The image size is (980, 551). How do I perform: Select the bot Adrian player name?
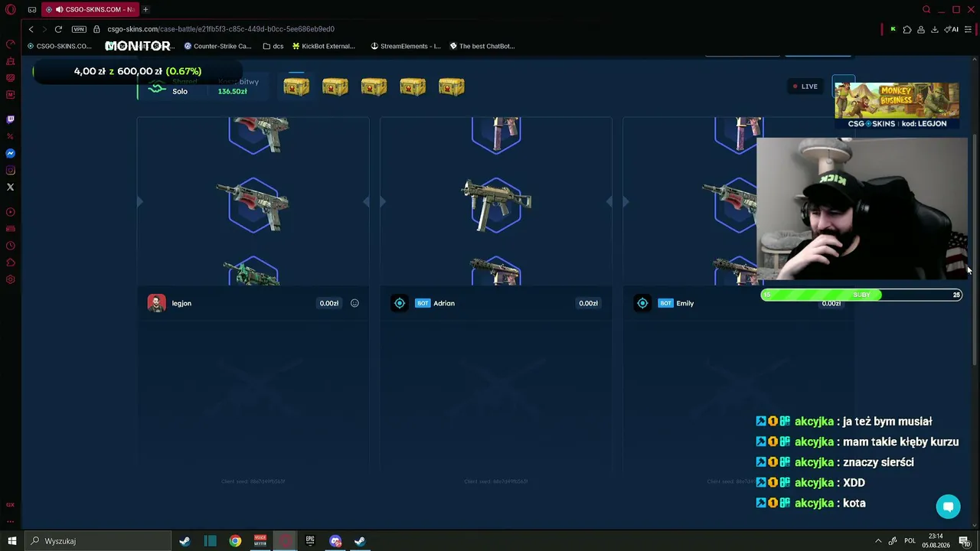click(444, 303)
